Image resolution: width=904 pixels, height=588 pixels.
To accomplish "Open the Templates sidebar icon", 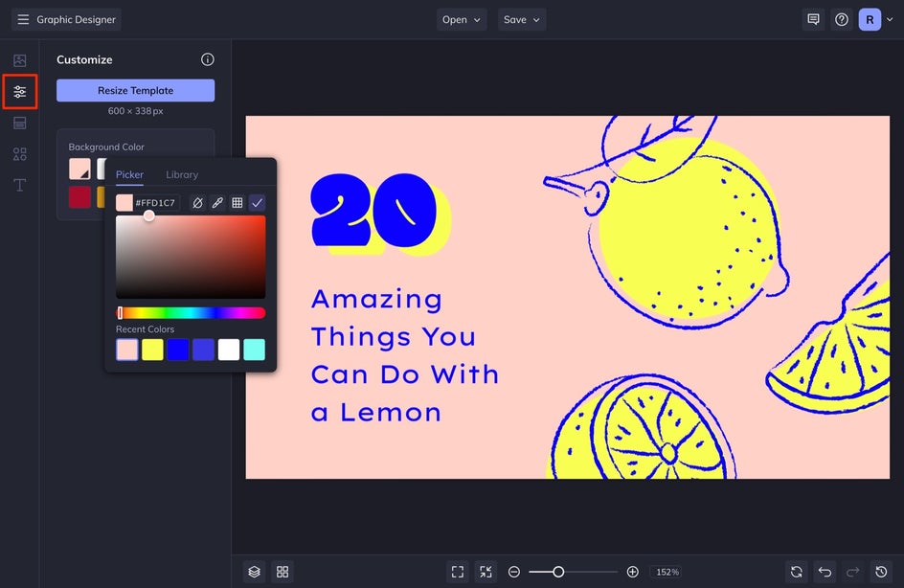I will (19, 123).
